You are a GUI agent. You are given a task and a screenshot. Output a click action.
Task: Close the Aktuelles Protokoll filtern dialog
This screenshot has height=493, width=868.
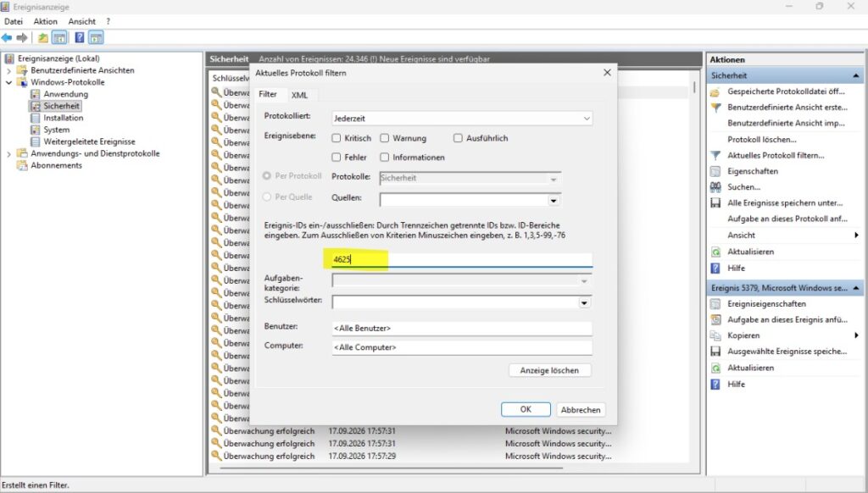(x=607, y=73)
